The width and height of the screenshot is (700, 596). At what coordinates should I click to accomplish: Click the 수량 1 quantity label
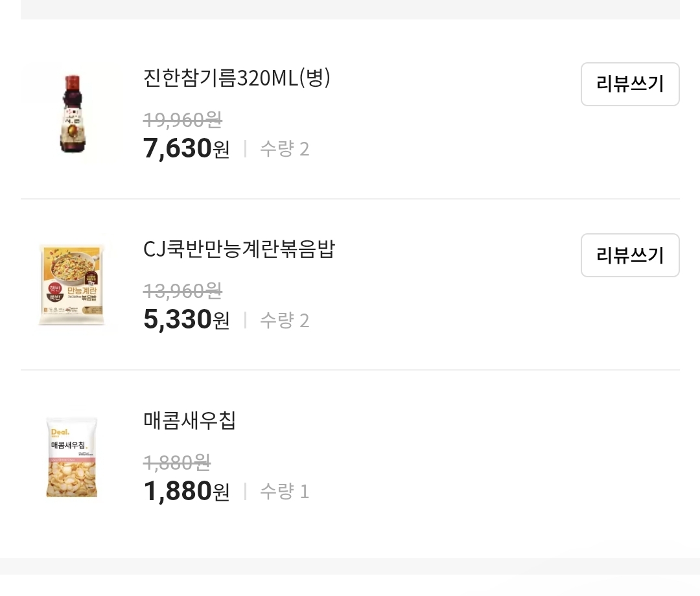(x=284, y=492)
